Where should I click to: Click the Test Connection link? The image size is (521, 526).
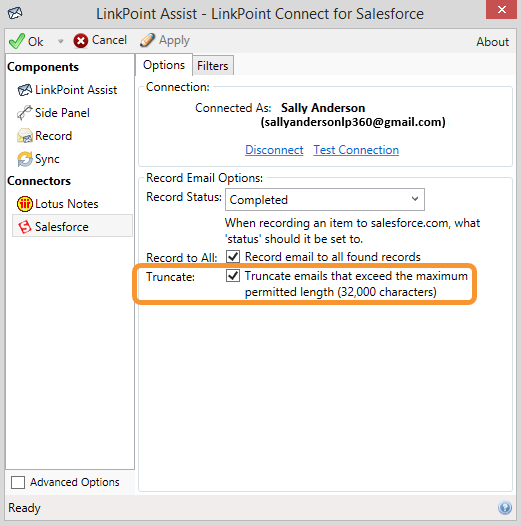click(x=356, y=150)
